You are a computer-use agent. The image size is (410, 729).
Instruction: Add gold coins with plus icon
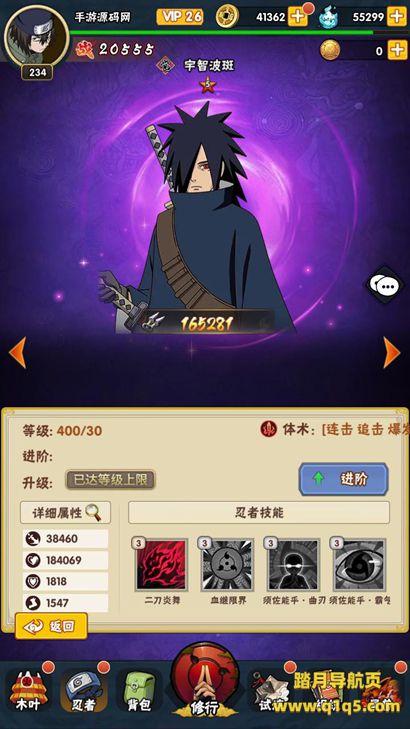(x=298, y=17)
